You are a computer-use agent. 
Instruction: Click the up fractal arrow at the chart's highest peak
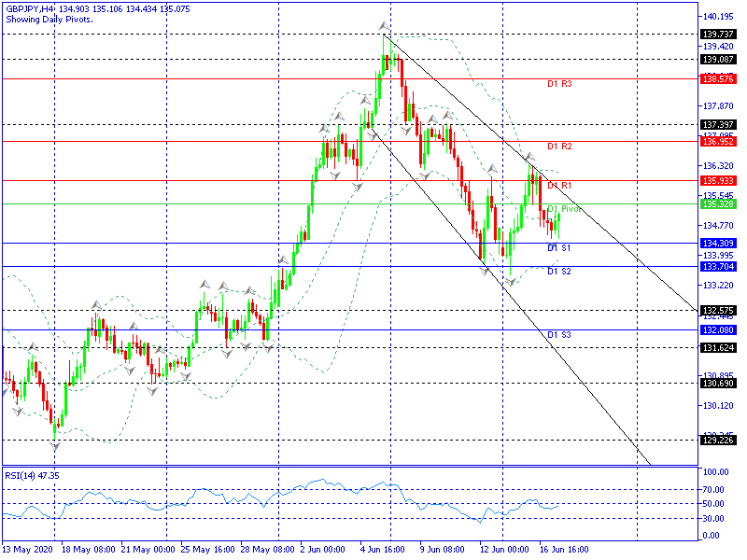384,25
